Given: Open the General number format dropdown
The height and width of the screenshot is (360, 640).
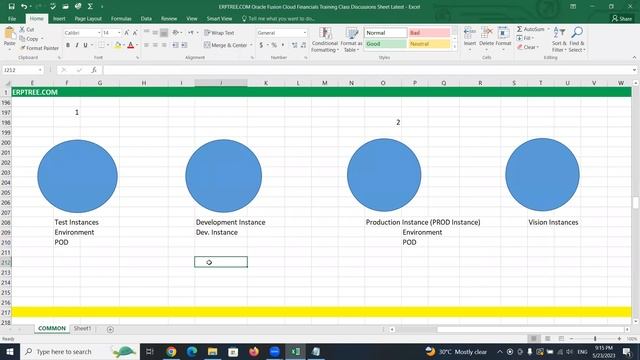Looking at the screenshot, I should pos(304,33).
